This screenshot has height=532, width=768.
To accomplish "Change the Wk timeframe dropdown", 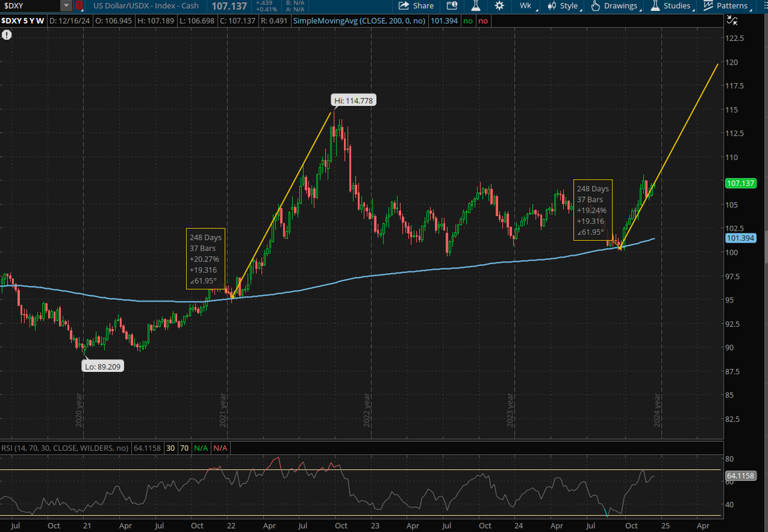I will [529, 6].
